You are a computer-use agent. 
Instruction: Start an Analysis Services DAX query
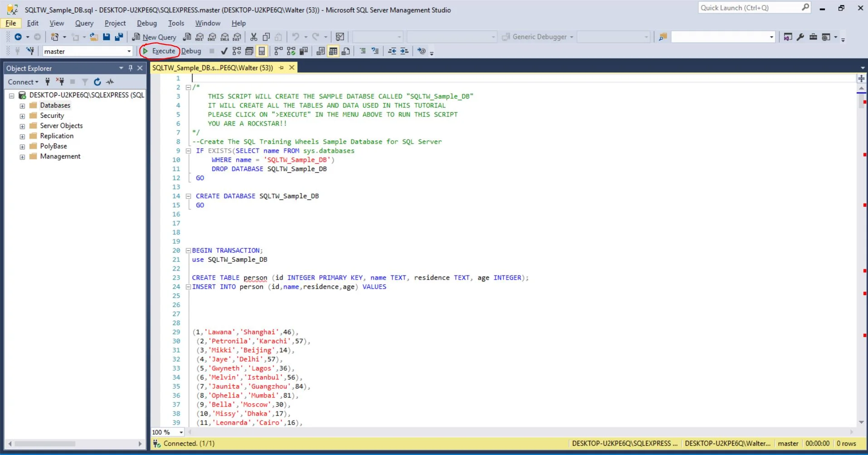[237, 37]
